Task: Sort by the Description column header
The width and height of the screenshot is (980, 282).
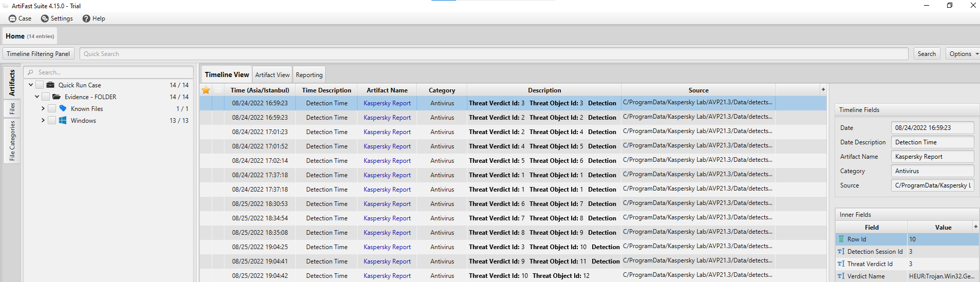Action: pos(544,90)
